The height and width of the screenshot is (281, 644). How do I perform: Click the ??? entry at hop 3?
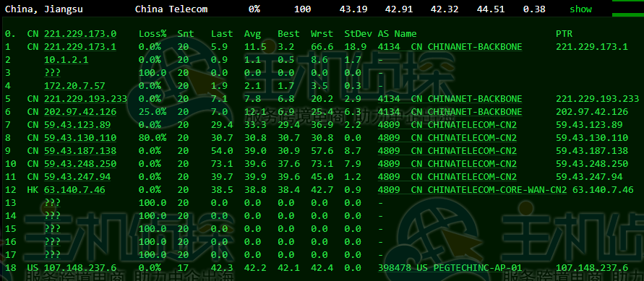point(53,73)
